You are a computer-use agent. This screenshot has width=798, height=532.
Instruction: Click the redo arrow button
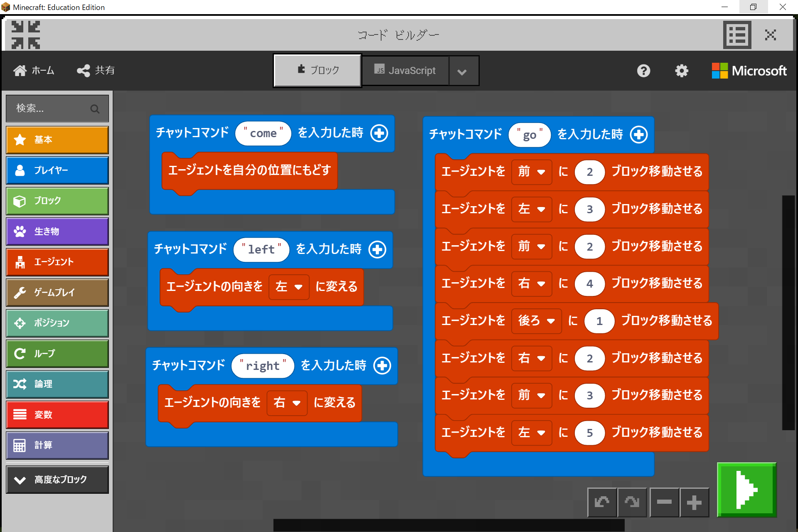(x=632, y=502)
